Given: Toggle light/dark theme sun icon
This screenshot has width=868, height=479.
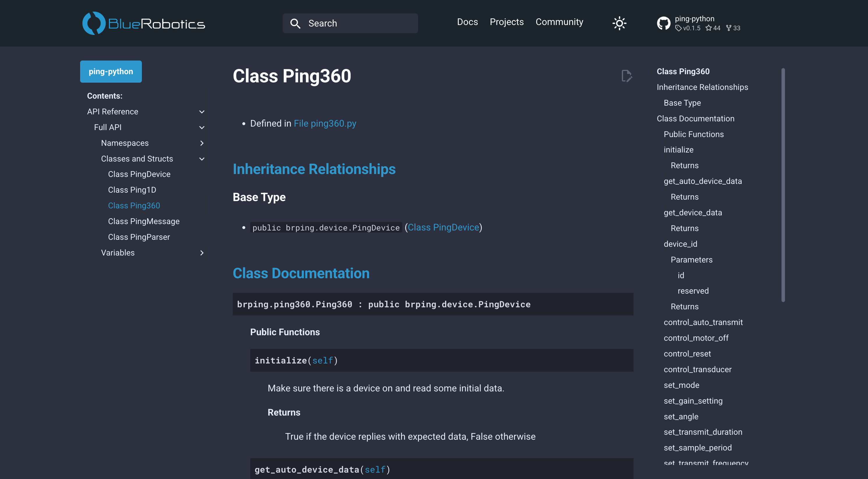Looking at the screenshot, I should (619, 23).
